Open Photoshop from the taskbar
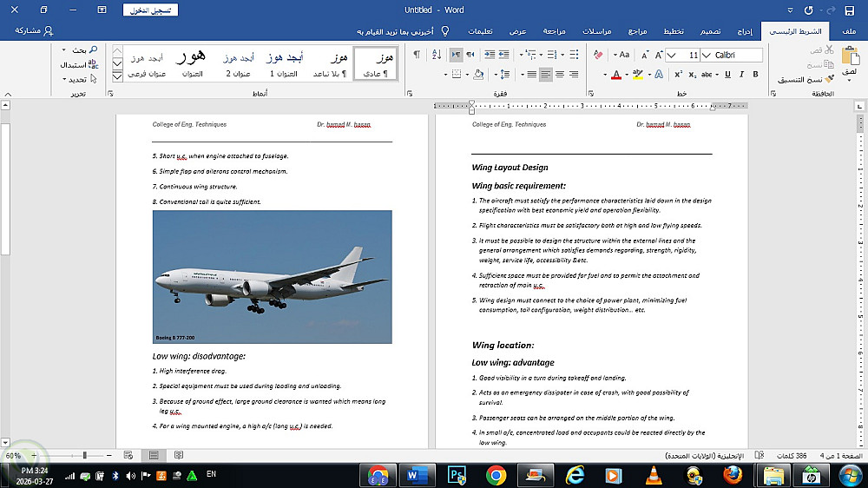This screenshot has width=868, height=488. pos(457,475)
